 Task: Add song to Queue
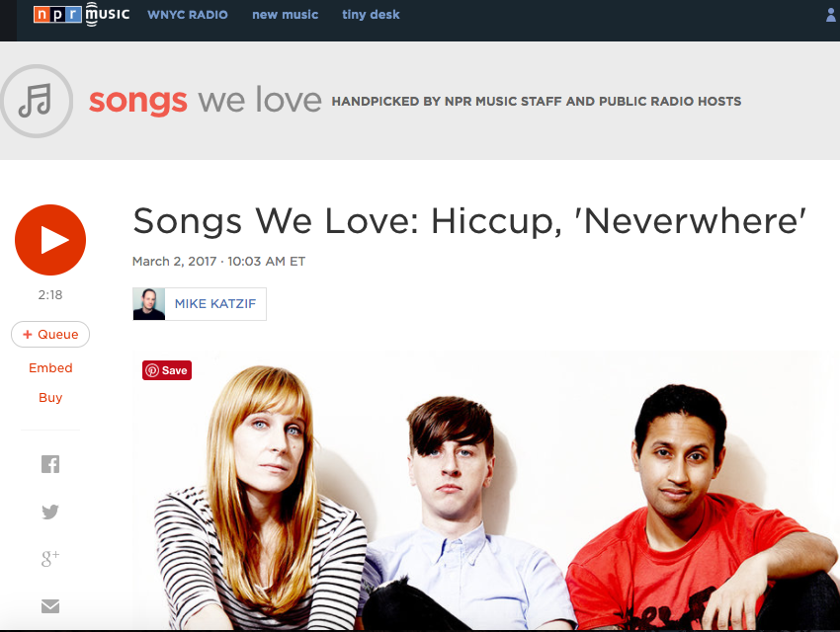[50, 335]
